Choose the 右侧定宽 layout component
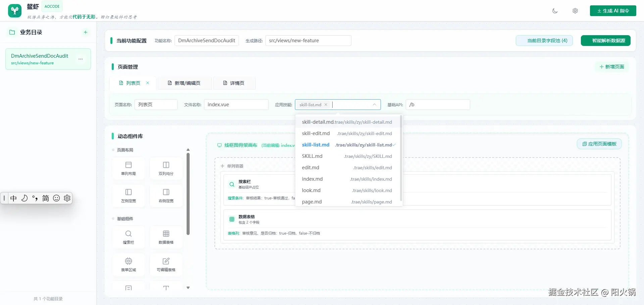This screenshot has width=644, height=305. coord(166,195)
